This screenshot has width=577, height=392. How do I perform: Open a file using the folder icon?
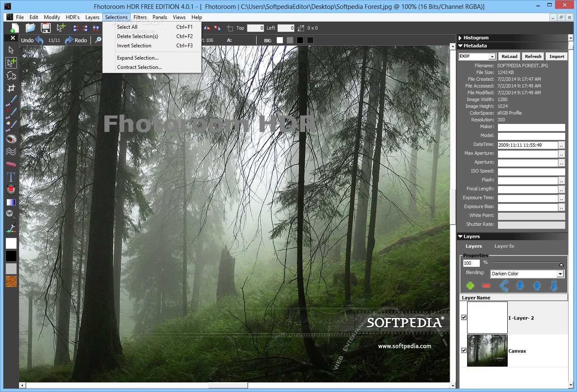click(x=30, y=28)
